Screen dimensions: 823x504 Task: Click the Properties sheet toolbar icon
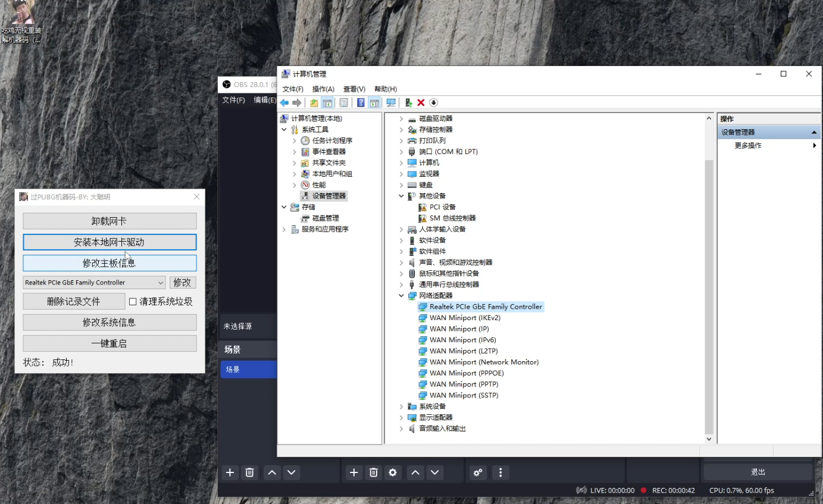[x=343, y=102]
